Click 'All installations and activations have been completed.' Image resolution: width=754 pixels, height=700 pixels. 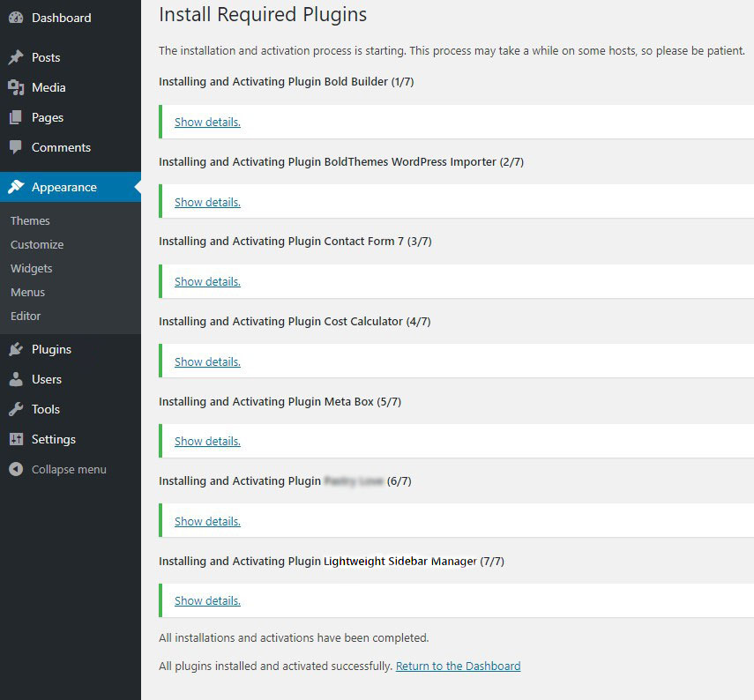coord(294,638)
